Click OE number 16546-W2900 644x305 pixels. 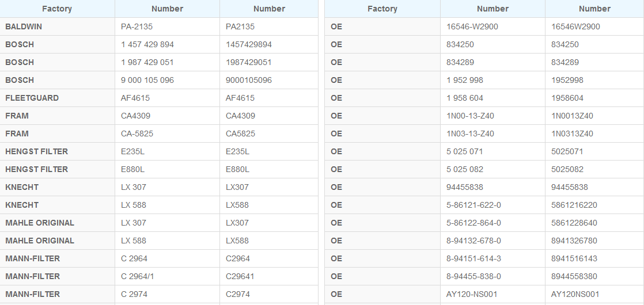point(472,26)
